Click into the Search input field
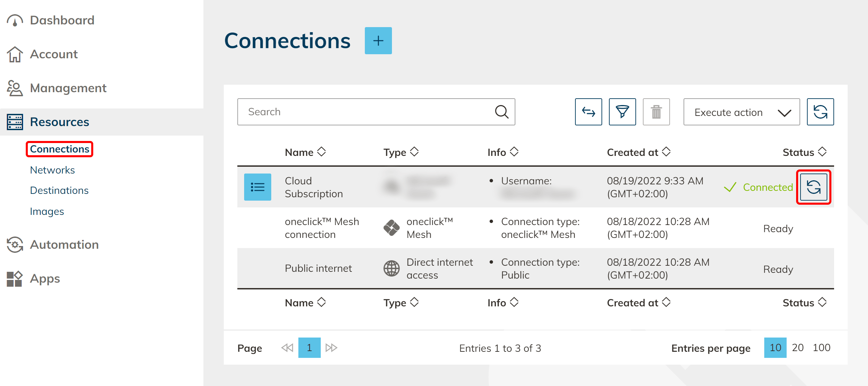The width and height of the screenshot is (868, 386). coord(366,112)
